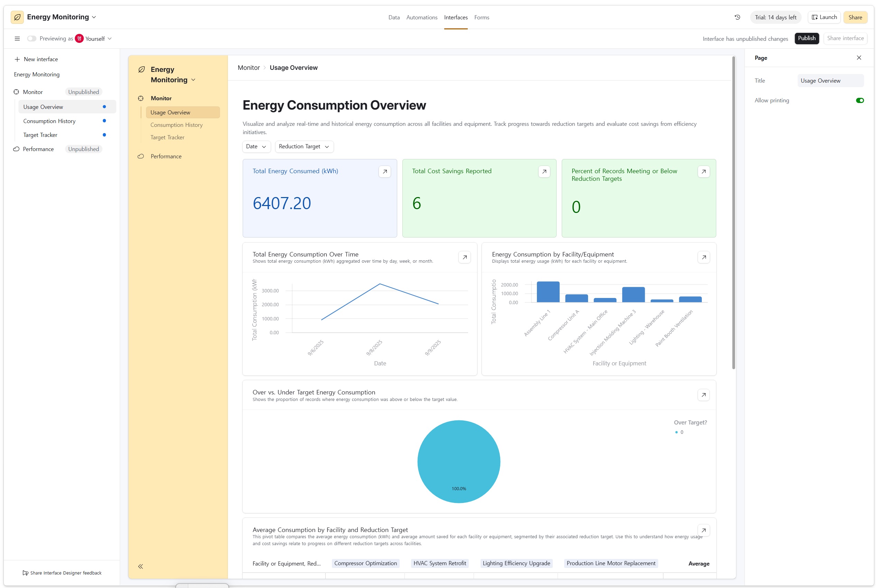Image resolution: width=876 pixels, height=588 pixels.
Task: Open base history clock icon
Action: tap(737, 17)
